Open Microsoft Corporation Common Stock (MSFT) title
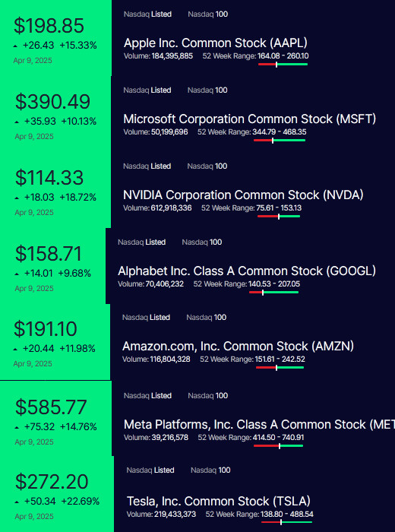 point(250,119)
